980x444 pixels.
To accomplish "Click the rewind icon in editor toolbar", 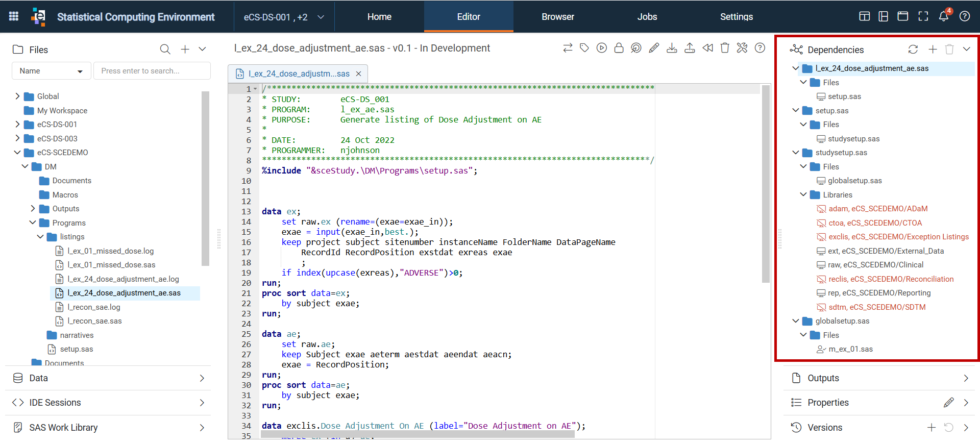I will pos(707,48).
